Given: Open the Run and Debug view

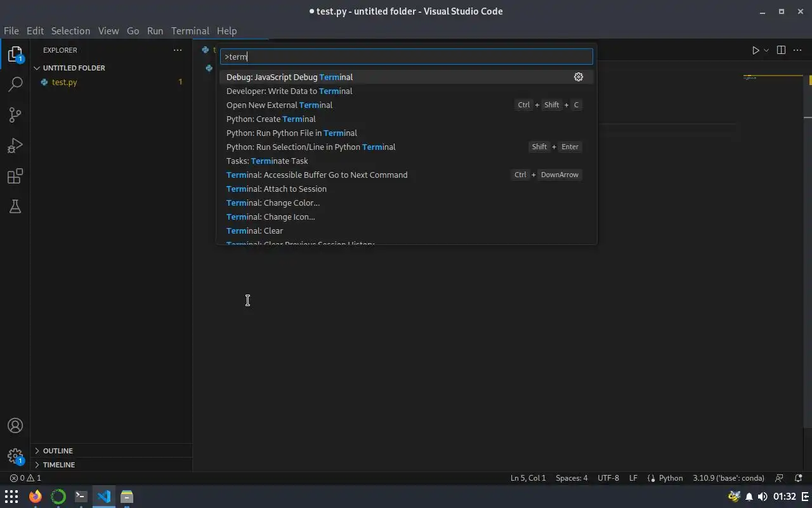Looking at the screenshot, I should click(15, 145).
